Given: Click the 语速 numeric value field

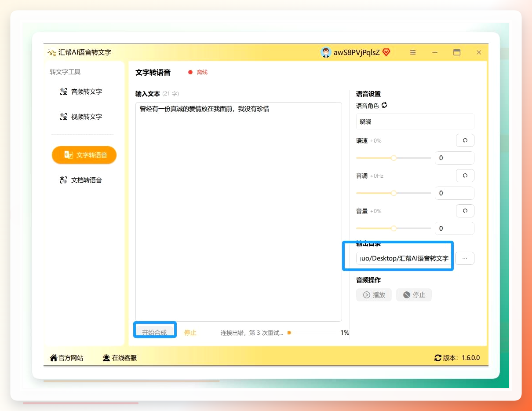Looking at the screenshot, I should 455,158.
